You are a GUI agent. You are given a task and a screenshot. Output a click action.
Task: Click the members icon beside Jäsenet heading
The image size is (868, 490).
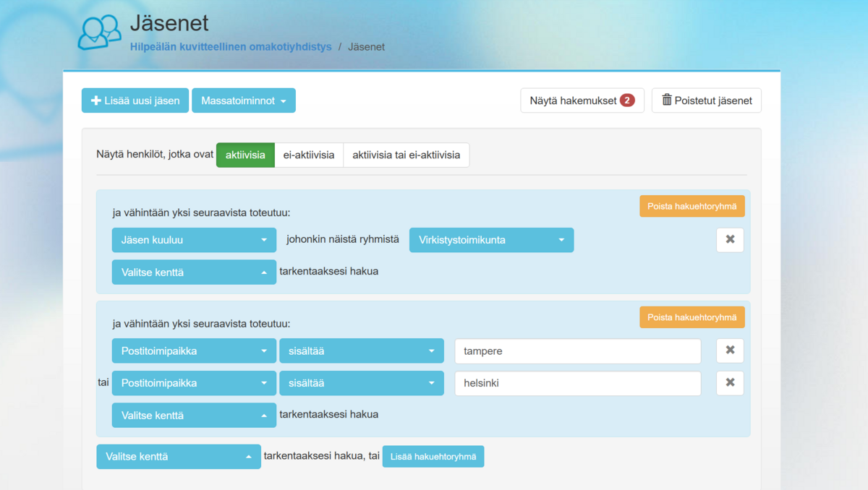click(99, 32)
